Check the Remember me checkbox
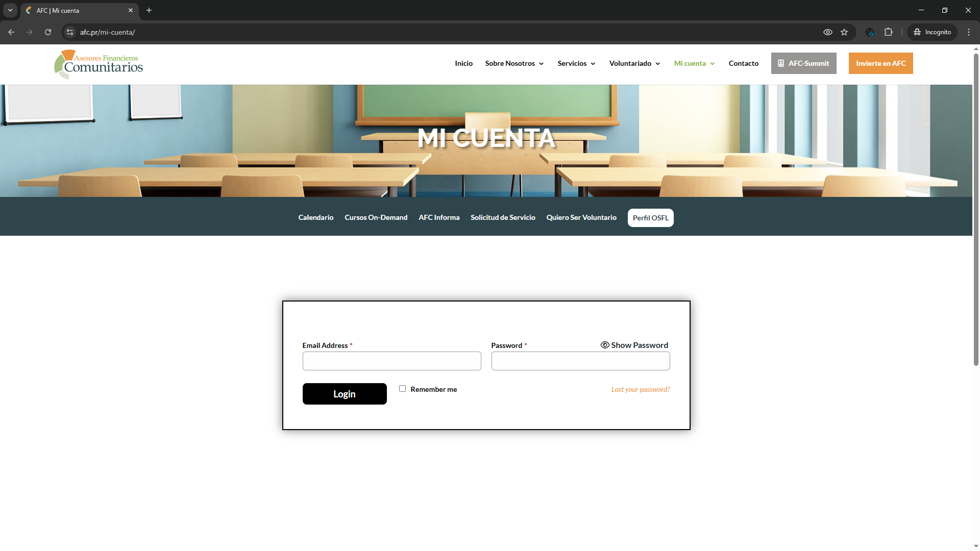The width and height of the screenshot is (980, 551). (402, 389)
